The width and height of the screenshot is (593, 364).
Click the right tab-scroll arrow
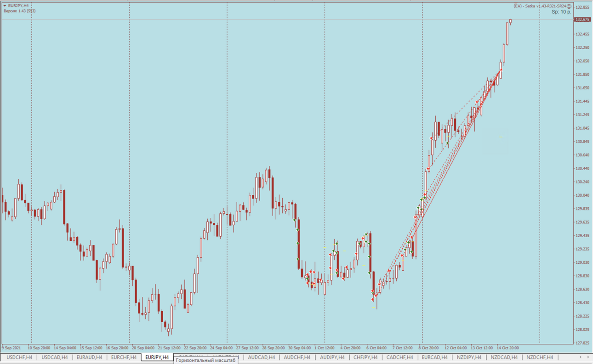(x=587, y=357)
